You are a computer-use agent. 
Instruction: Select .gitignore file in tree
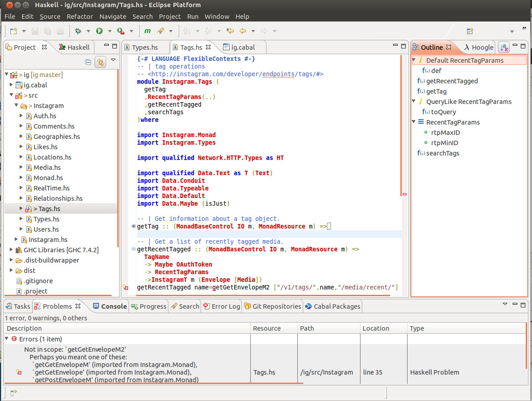pyautogui.click(x=38, y=281)
